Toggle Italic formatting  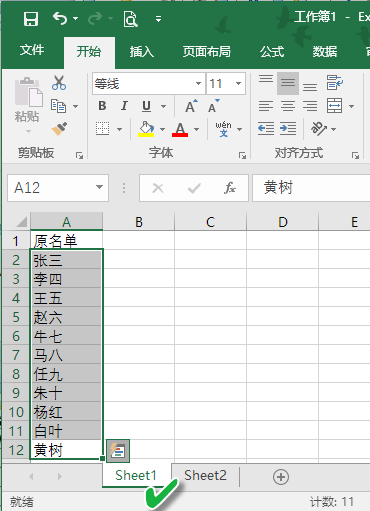(x=124, y=106)
